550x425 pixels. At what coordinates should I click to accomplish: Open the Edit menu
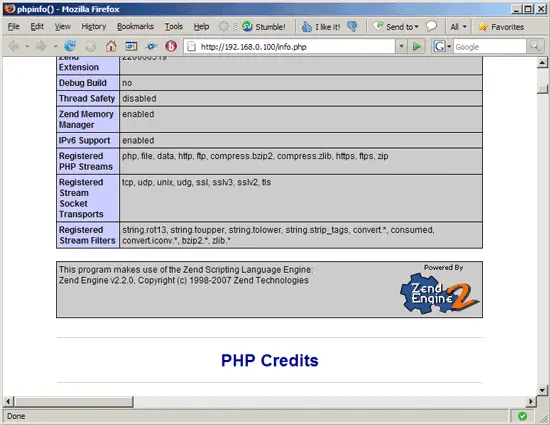(37, 27)
